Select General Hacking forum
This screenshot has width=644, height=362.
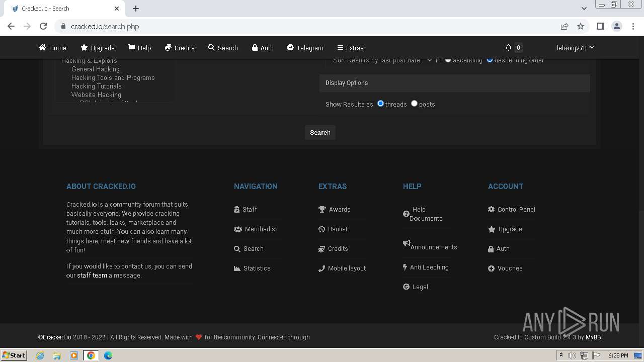(x=96, y=69)
